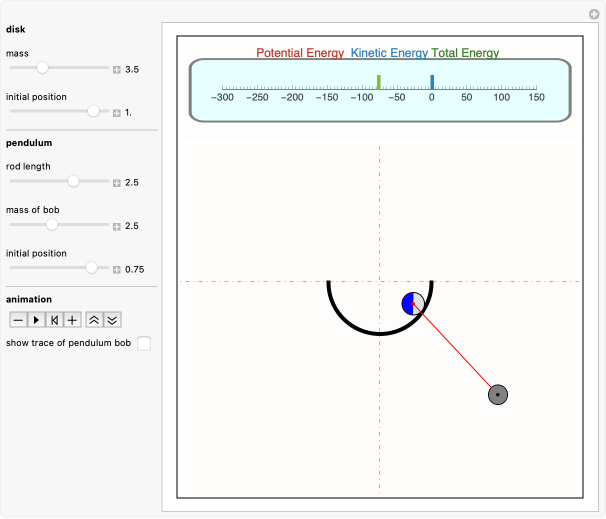This screenshot has width=606, height=519.
Task: Click the gray pendulum bob
Action: tap(498, 395)
